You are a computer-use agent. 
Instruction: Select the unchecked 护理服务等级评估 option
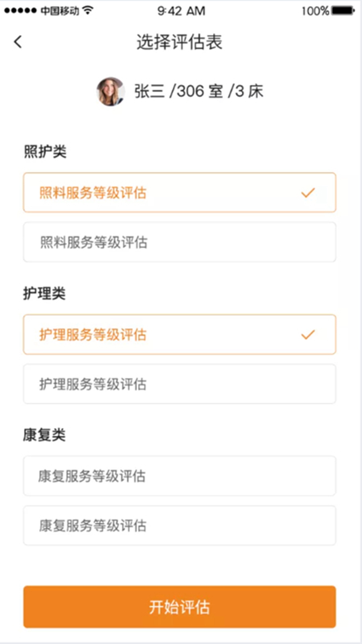(179, 384)
